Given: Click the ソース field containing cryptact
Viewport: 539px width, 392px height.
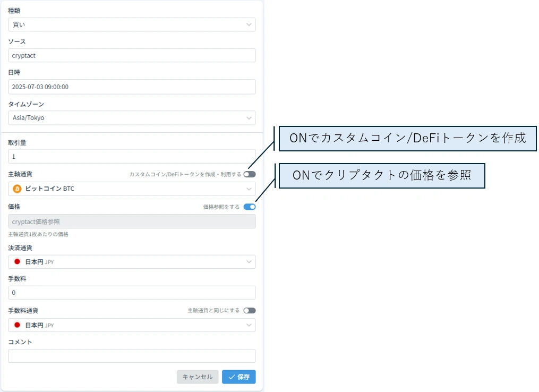Looking at the screenshot, I should pos(132,55).
